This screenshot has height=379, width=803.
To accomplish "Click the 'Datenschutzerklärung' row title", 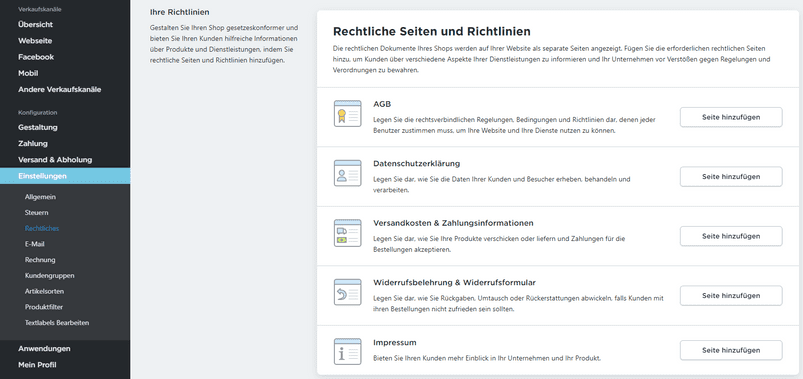I will click(x=416, y=164).
